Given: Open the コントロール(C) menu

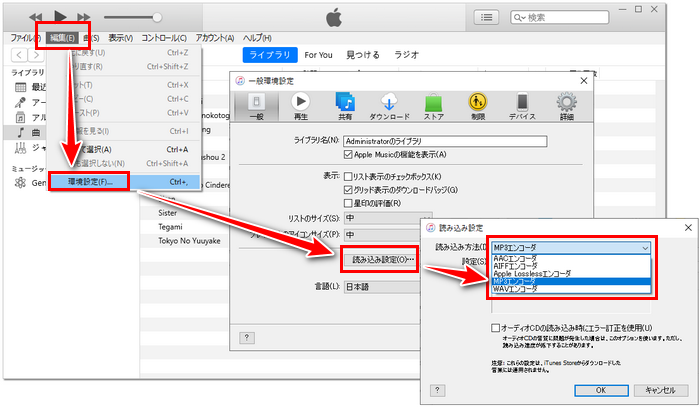Looking at the screenshot, I should pos(164,38).
